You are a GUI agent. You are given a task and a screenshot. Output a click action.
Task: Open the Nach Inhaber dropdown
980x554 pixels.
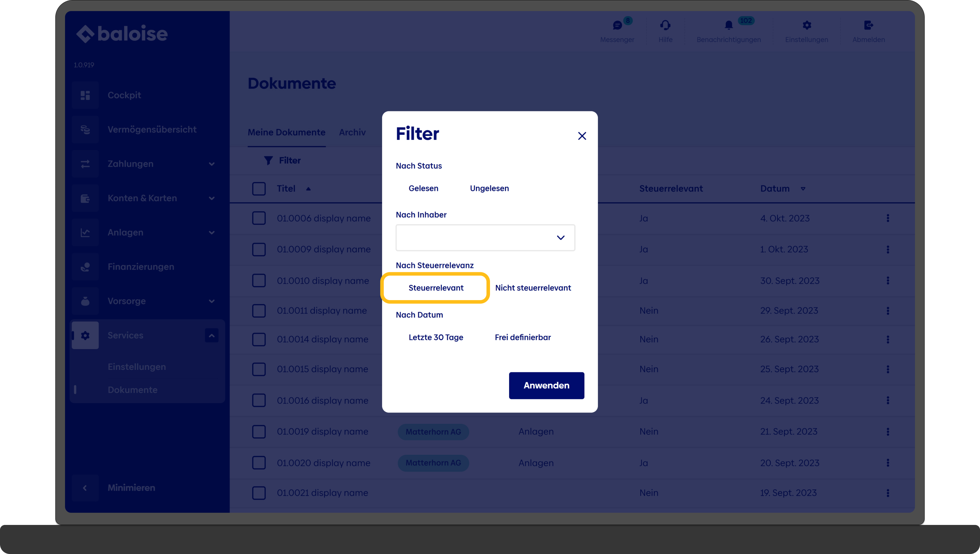pos(485,238)
